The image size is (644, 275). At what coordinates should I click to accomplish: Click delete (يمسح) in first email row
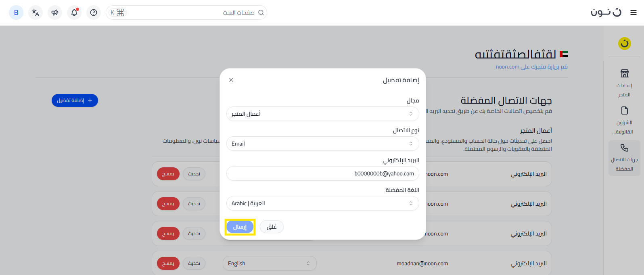(x=168, y=174)
